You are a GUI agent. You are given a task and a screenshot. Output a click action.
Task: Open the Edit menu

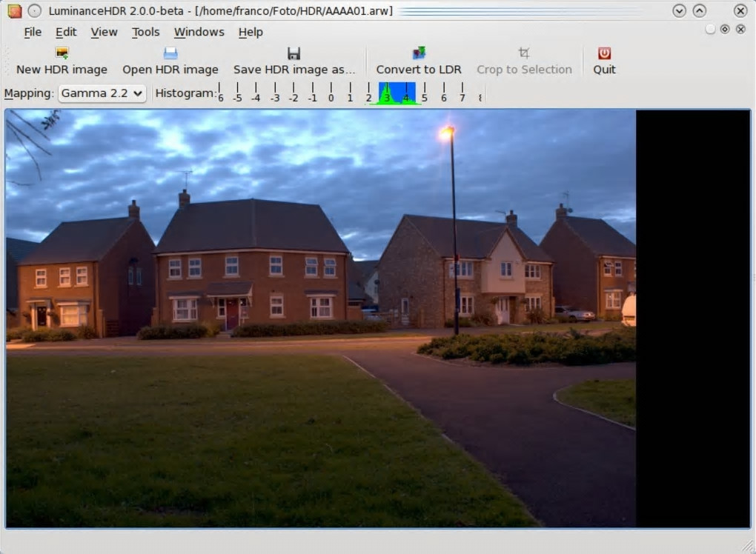click(66, 32)
